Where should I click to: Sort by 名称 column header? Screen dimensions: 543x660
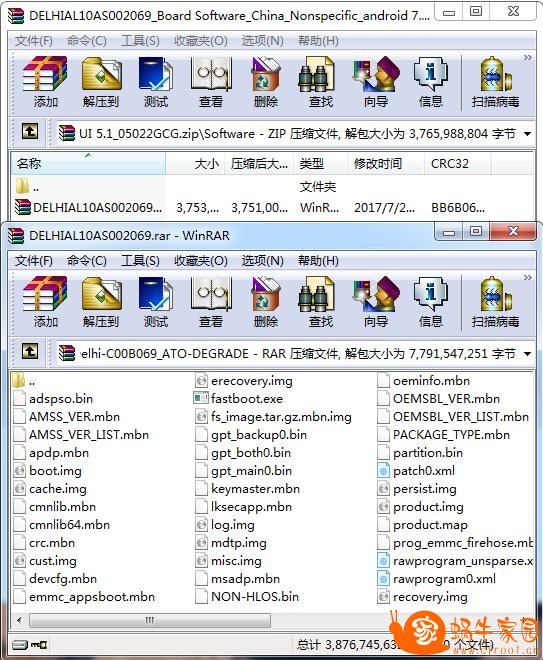tap(88, 163)
